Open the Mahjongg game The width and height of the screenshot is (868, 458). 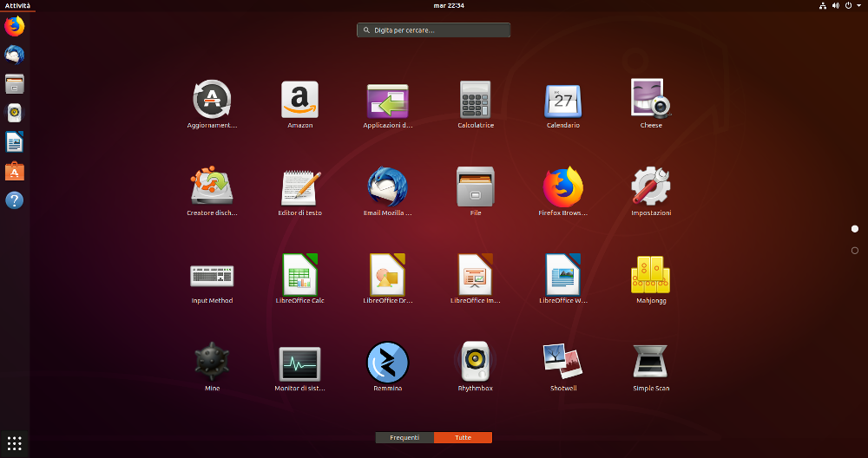[651, 274]
